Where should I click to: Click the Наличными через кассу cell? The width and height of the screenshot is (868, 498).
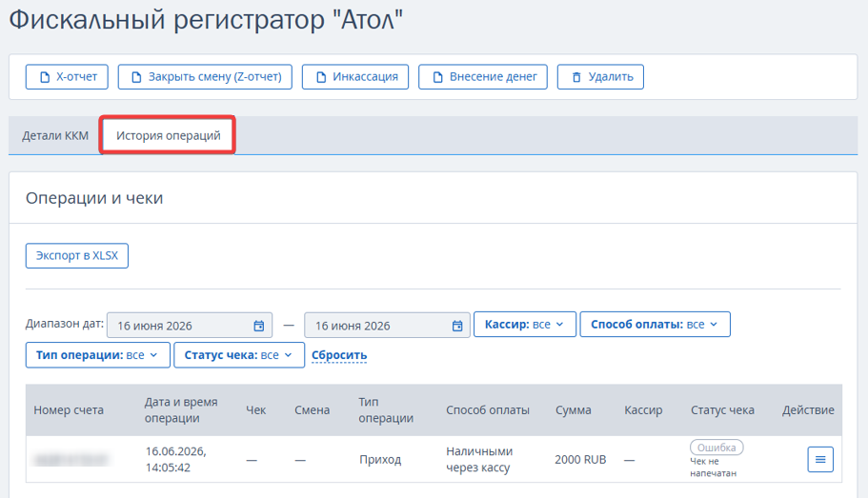coord(479,459)
